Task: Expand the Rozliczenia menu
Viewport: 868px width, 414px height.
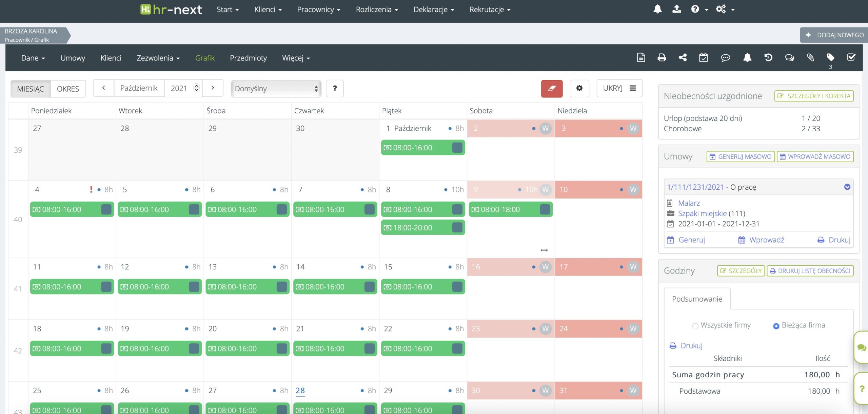Action: (x=376, y=10)
